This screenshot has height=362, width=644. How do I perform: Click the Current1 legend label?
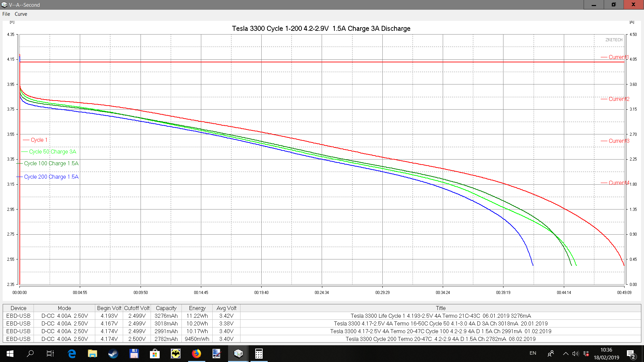(619, 57)
